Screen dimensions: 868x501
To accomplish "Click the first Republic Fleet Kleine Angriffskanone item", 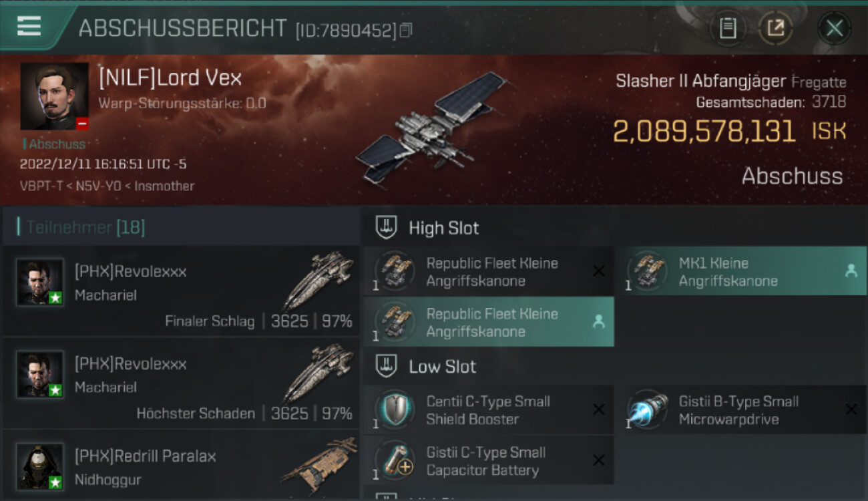I will [x=489, y=271].
